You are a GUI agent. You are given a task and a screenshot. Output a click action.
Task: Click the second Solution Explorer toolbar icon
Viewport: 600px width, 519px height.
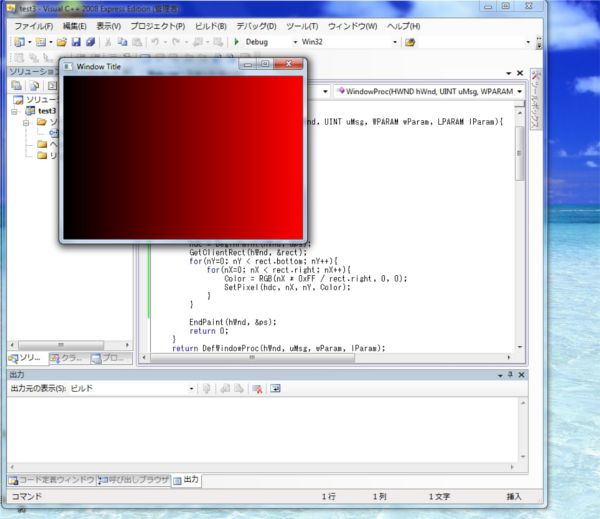(x=34, y=86)
